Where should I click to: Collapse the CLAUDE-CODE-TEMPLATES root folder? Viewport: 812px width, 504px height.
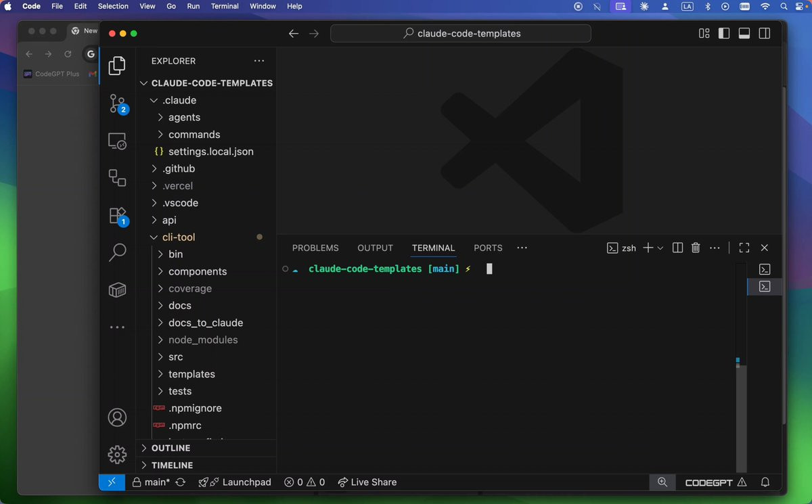click(206, 83)
